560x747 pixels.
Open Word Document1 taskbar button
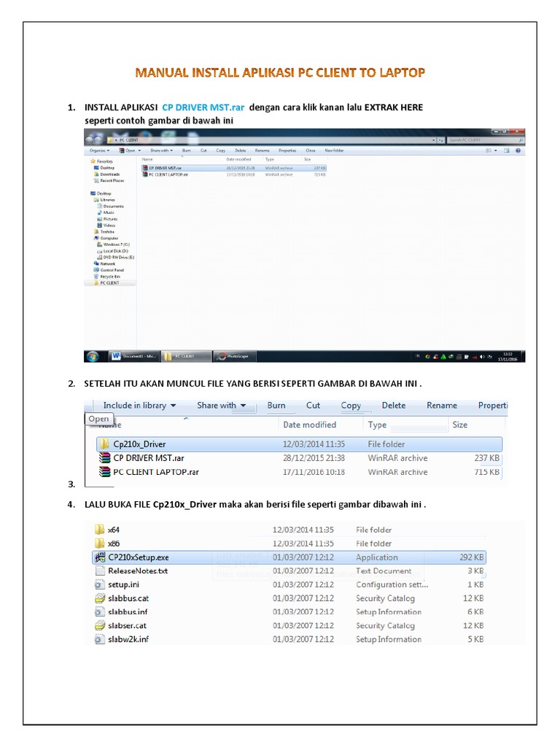pos(134,356)
